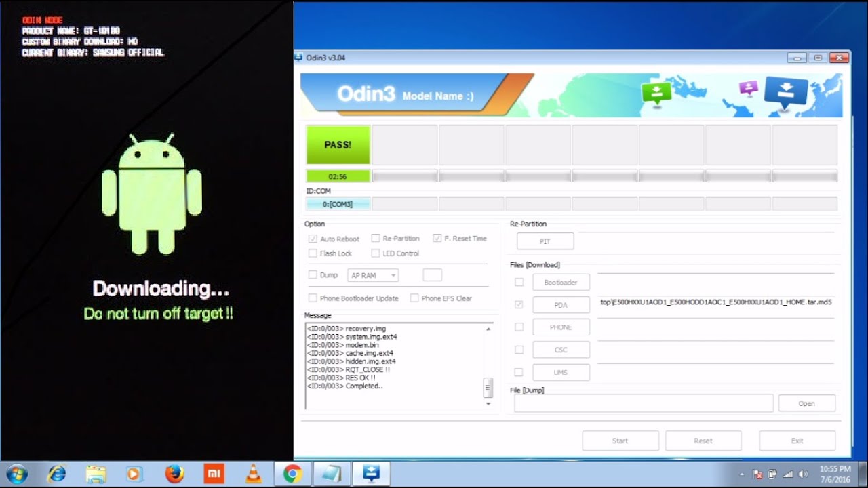Viewport: 868px width, 488px height.
Task: Click the power/battery tray icon
Action: [x=773, y=474]
